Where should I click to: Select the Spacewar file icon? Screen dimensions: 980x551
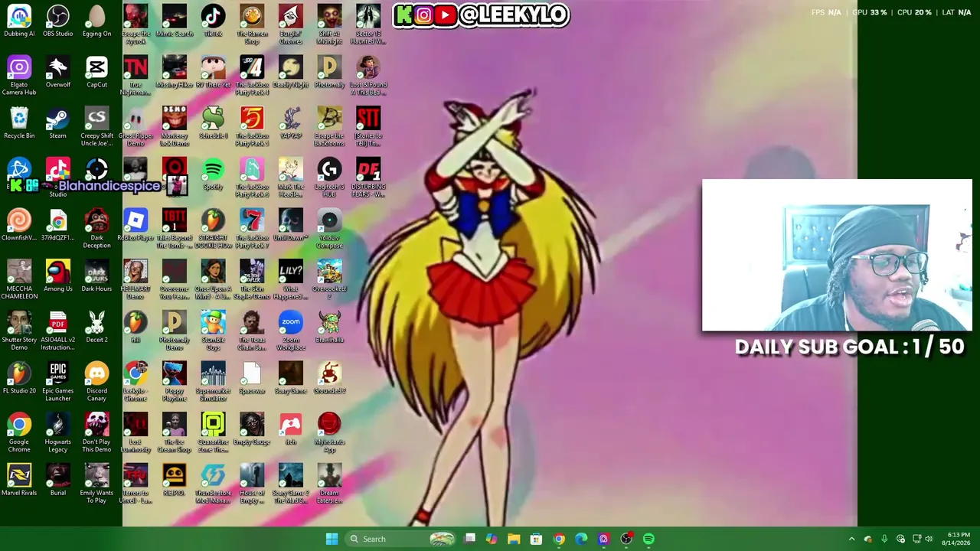coord(252,378)
